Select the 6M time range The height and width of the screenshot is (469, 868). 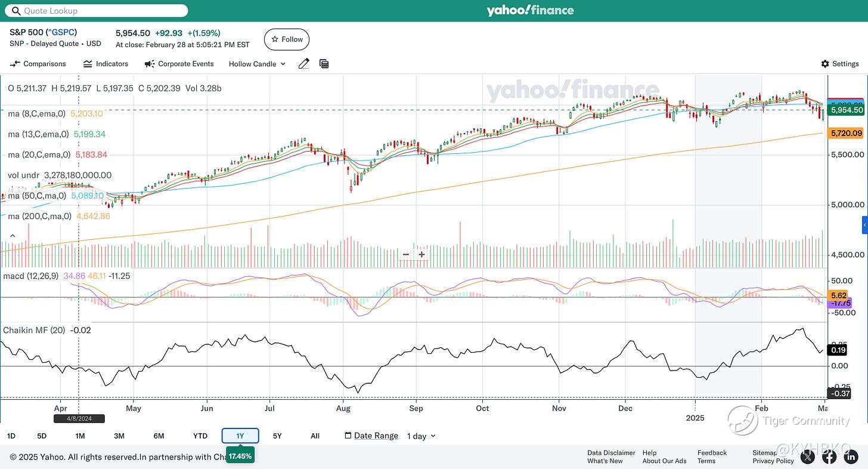click(159, 436)
